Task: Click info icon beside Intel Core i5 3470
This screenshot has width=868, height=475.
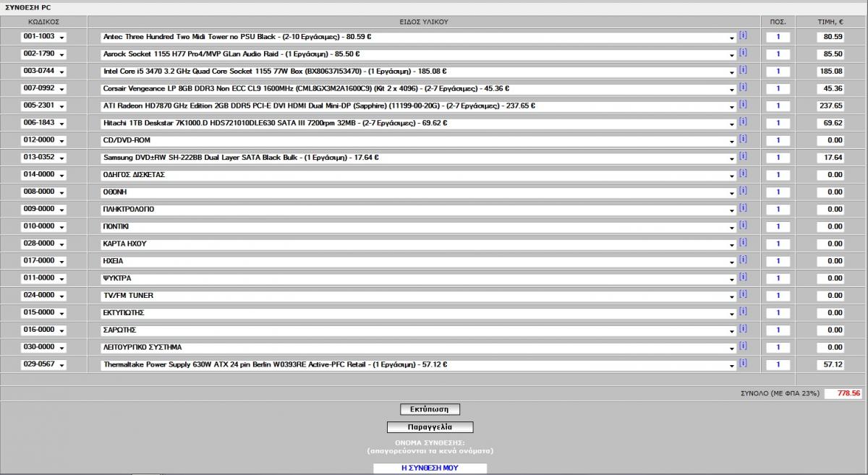Action: [743, 69]
